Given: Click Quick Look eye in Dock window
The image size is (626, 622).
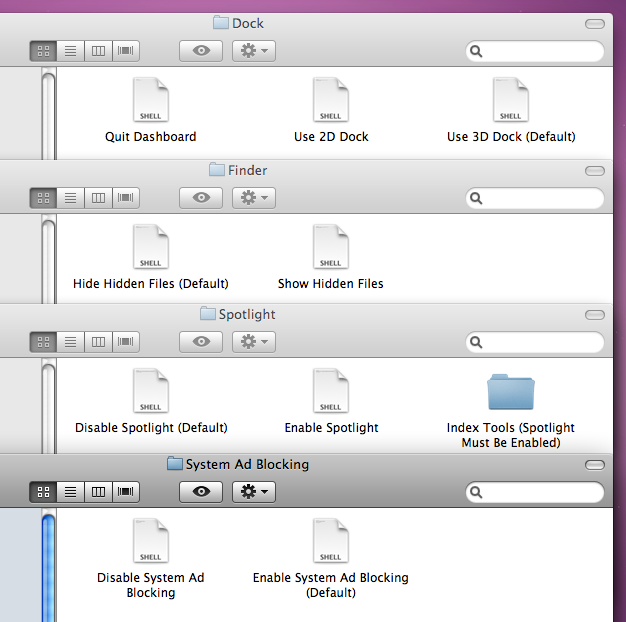Looking at the screenshot, I should (201, 51).
